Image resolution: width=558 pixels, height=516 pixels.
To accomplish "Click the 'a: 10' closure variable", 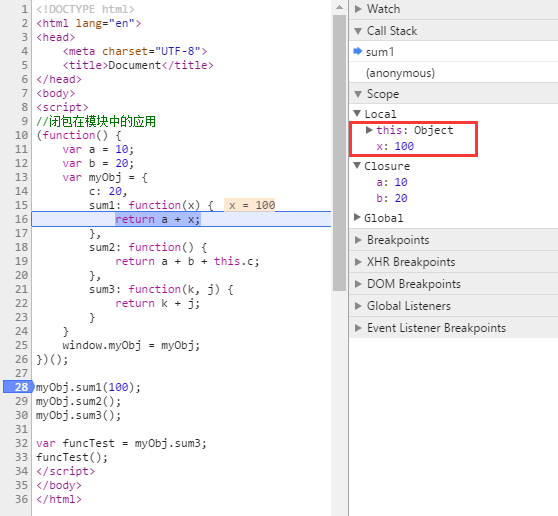I will tap(392, 182).
